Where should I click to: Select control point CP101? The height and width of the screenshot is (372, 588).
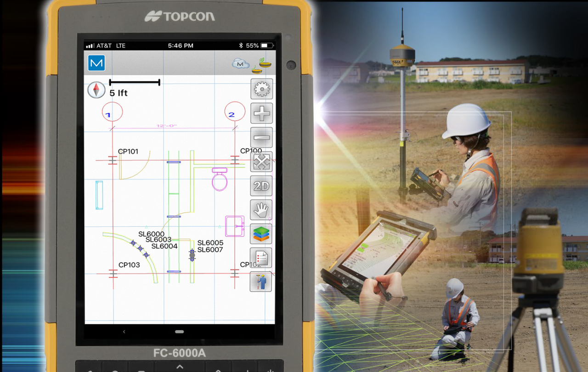point(113,160)
